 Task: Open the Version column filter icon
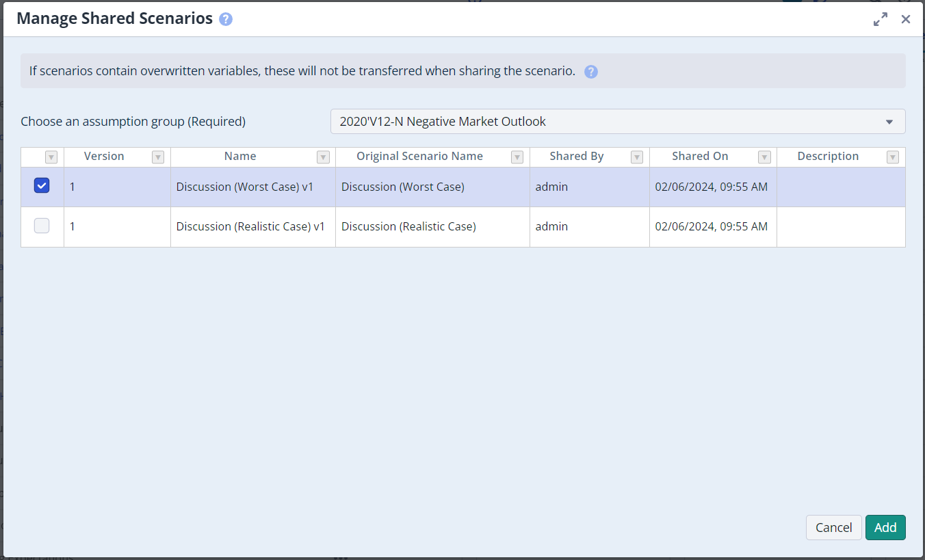[x=158, y=157]
